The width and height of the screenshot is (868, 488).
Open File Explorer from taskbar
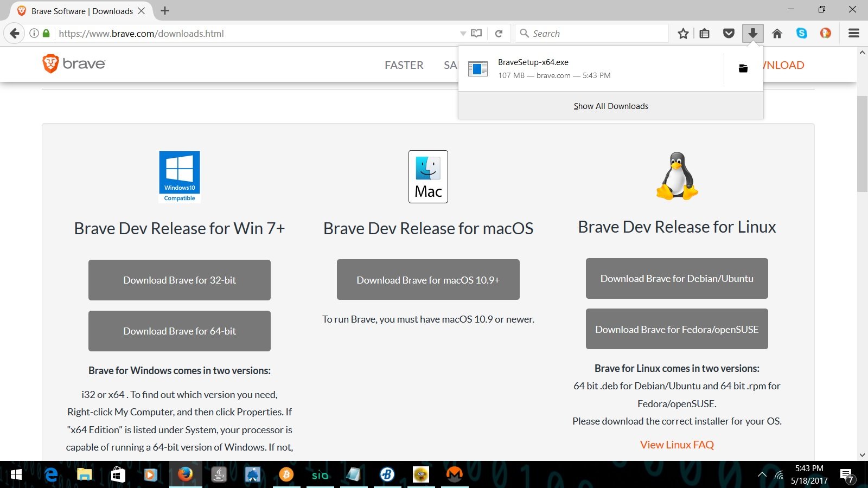[85, 475]
